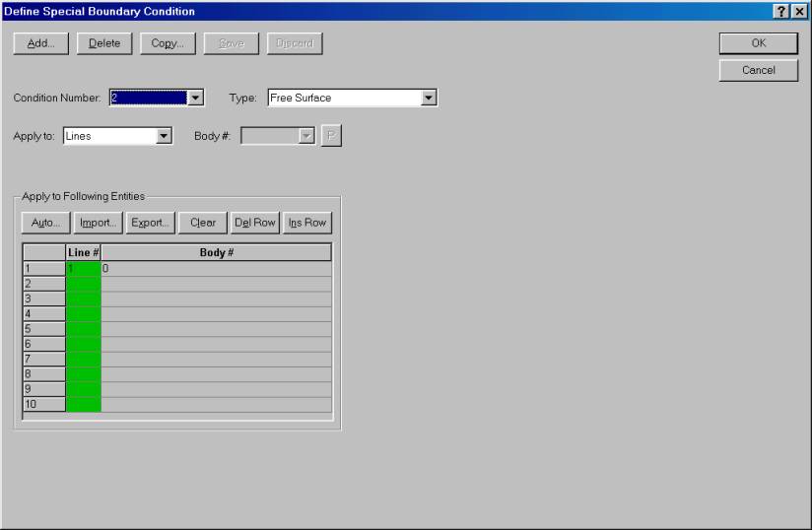Select row 5 header in table

(x=43, y=328)
